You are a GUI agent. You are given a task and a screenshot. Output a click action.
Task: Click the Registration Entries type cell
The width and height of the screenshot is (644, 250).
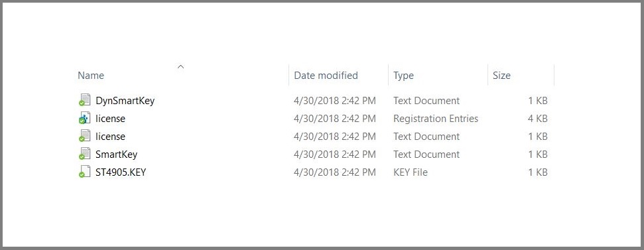coord(436,119)
